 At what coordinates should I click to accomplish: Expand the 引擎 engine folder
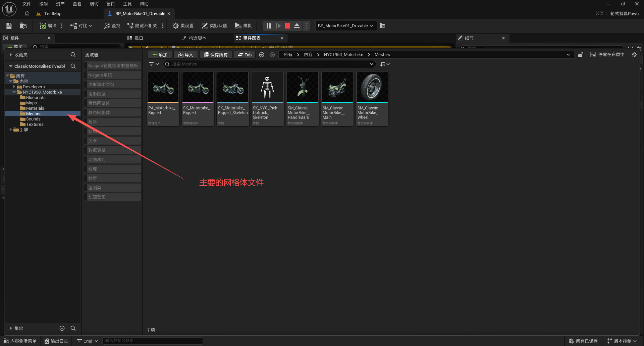(11, 130)
